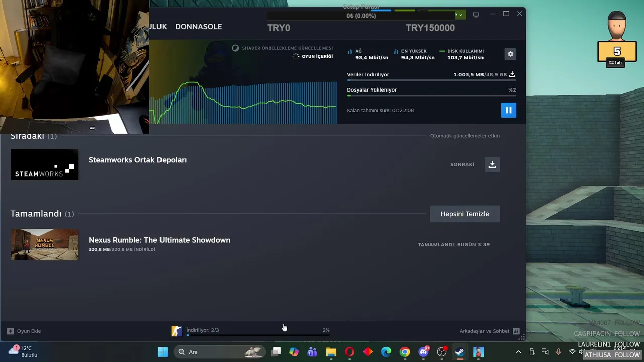Image resolution: width=644 pixels, height=362 pixels.
Task: Click the DİSK KULLANIMI stat
Action: 461,54
